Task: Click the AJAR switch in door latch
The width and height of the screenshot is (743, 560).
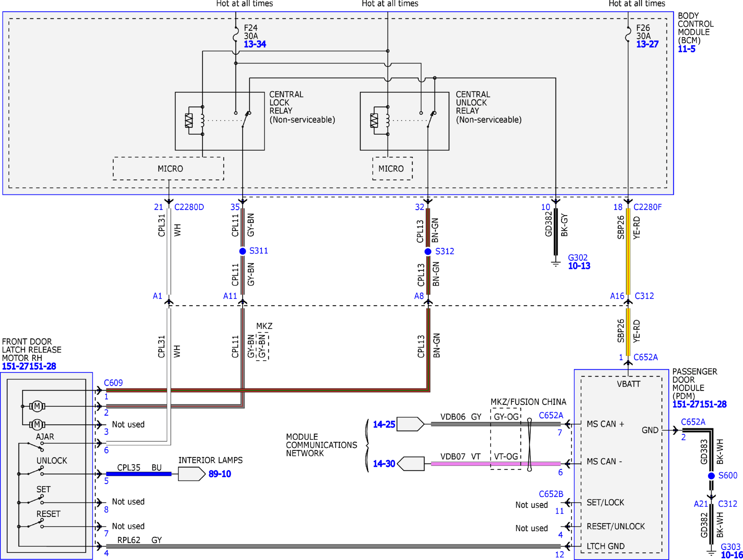Action: 35,446
